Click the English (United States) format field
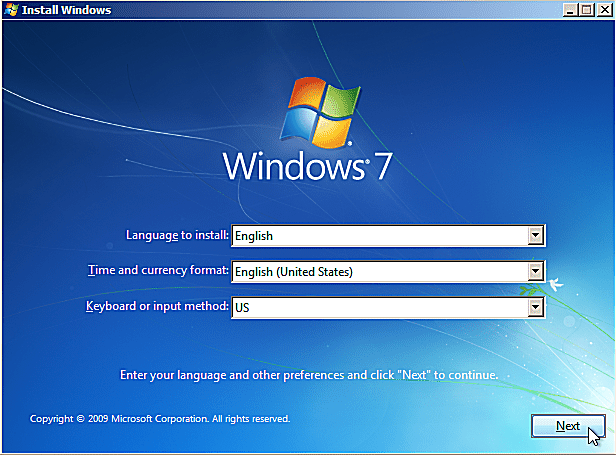Image resolution: width=616 pixels, height=455 pixels. pos(388,272)
